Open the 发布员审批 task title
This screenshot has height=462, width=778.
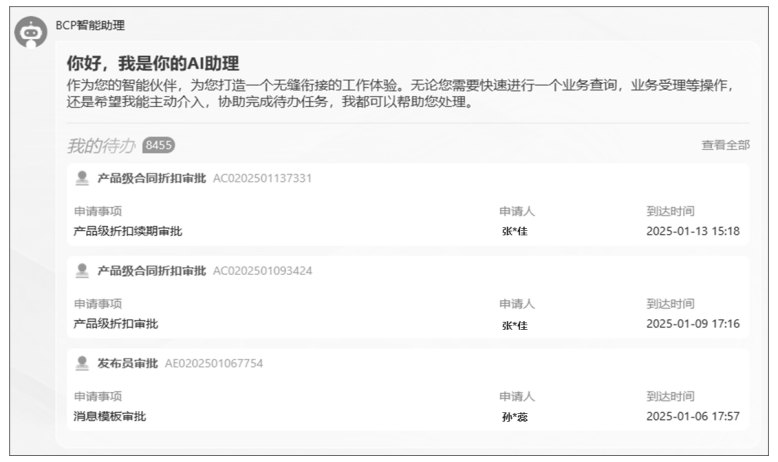pyautogui.click(x=128, y=363)
